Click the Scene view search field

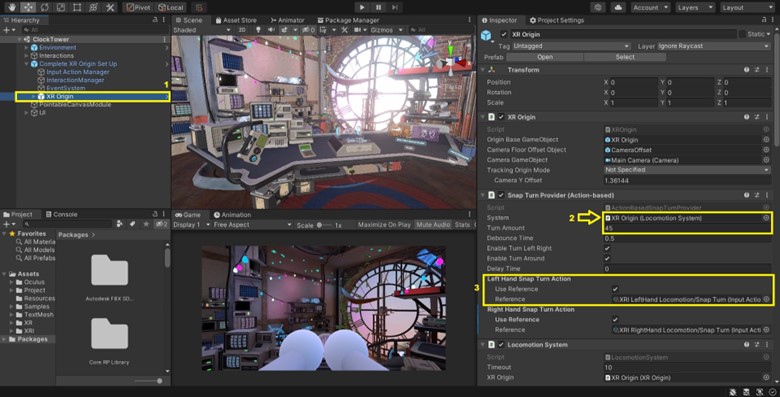click(440, 30)
